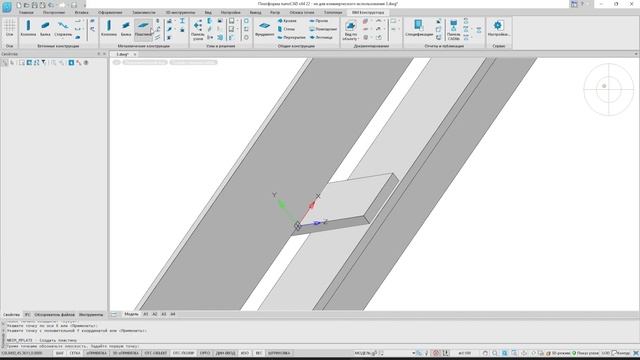This screenshot has height=360, width=640.
Task: Toggle ОТС-ПОЛЯР polar tracking
Action: pos(184,353)
